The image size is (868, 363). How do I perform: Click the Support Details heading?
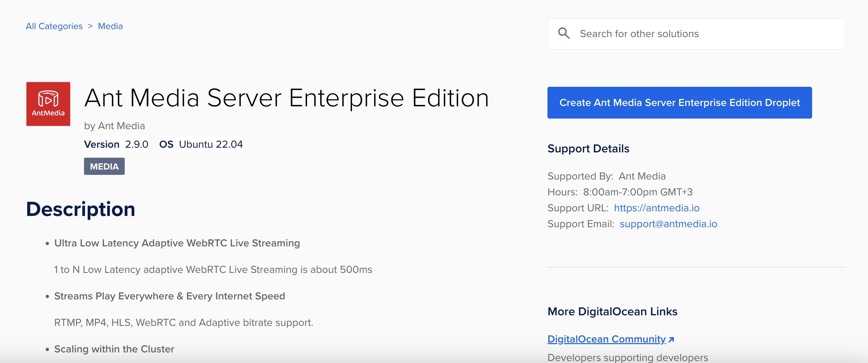click(x=588, y=148)
